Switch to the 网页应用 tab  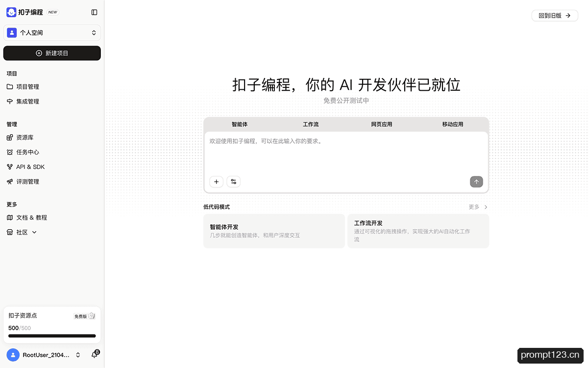pyautogui.click(x=382, y=124)
